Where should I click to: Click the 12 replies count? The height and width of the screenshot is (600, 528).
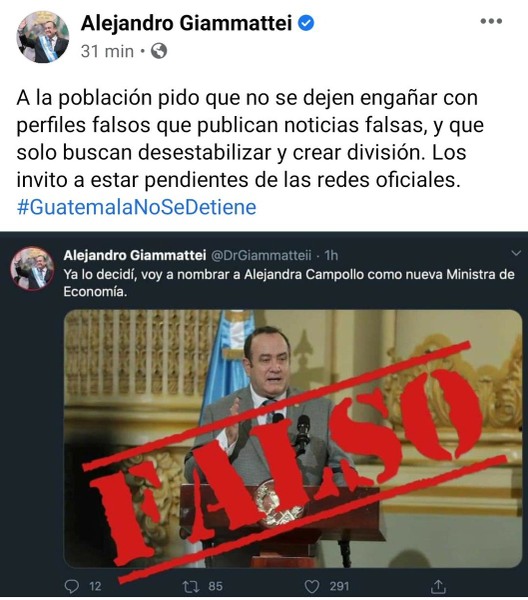tap(95, 586)
